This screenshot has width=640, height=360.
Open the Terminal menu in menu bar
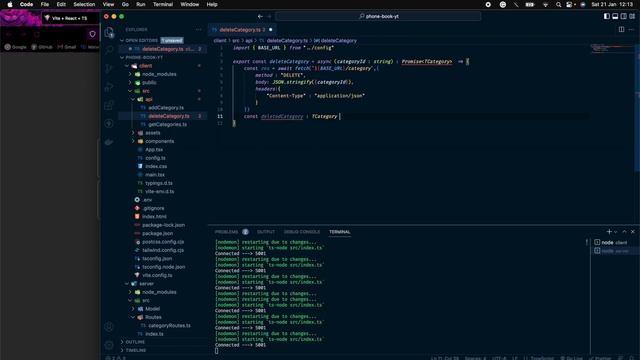pyautogui.click(x=163, y=4)
